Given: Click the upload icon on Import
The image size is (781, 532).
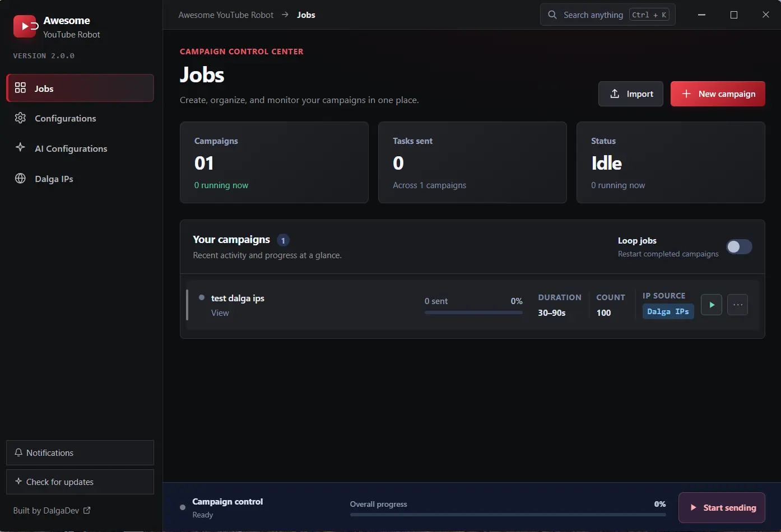Looking at the screenshot, I should pos(615,94).
